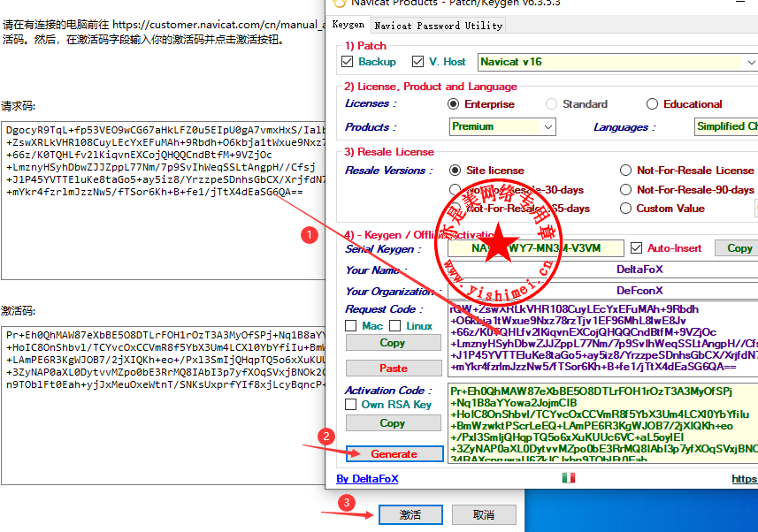Select the Site license radio button
Image resolution: width=758 pixels, height=532 pixels.
point(455,170)
